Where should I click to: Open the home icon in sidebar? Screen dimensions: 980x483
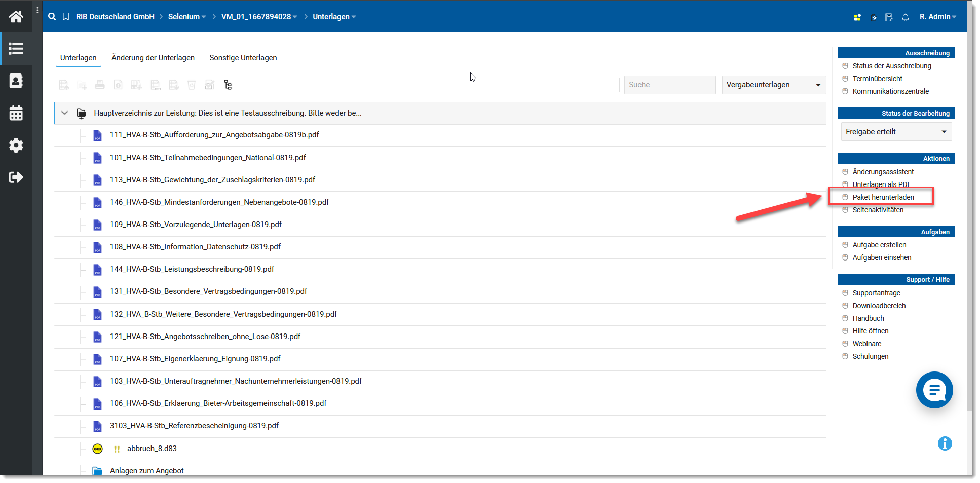point(16,17)
